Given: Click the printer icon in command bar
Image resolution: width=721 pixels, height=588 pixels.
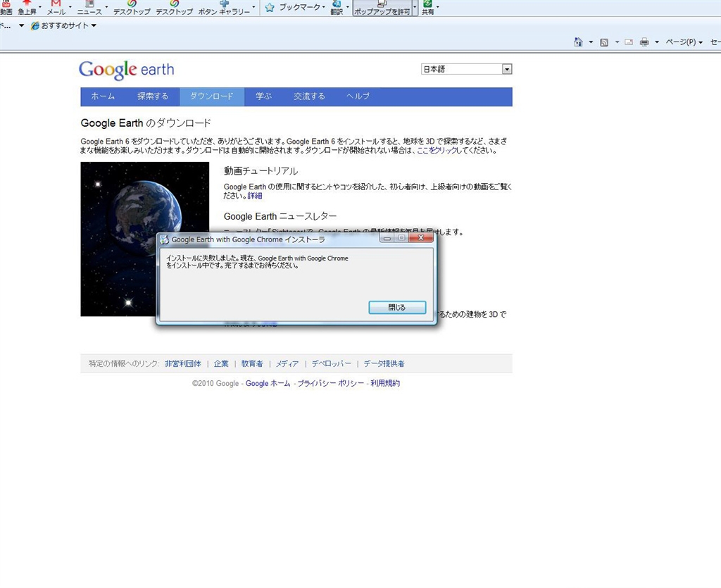Looking at the screenshot, I should (x=645, y=42).
